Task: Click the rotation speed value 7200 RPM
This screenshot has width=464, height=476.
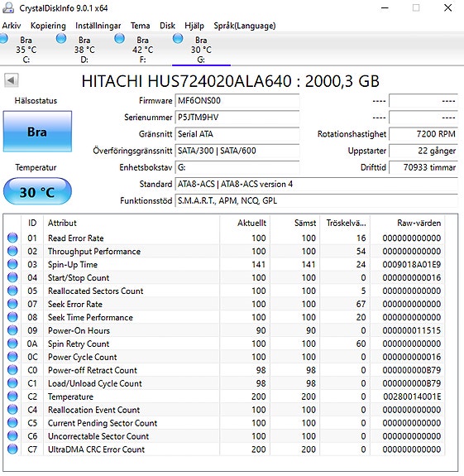Action: (x=423, y=134)
